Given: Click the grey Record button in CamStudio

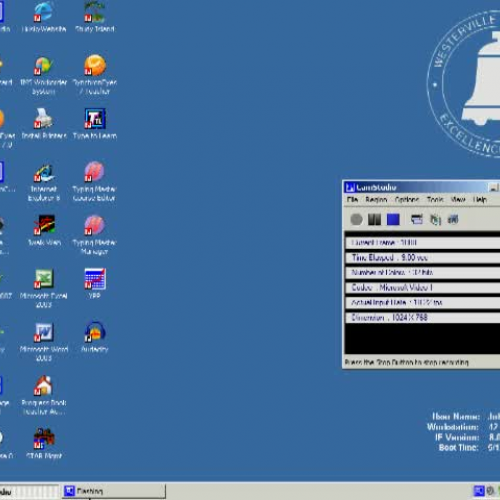Looking at the screenshot, I should coord(356,220).
